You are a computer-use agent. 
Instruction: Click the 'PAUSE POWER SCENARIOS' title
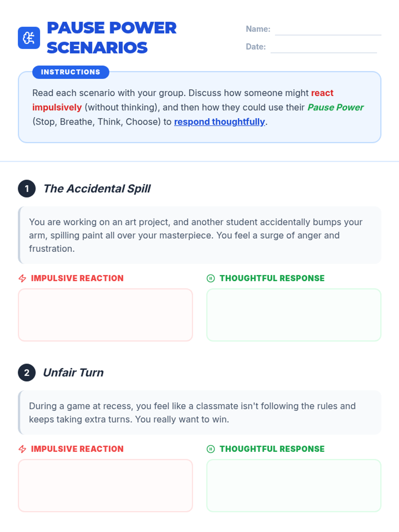pyautogui.click(x=112, y=38)
